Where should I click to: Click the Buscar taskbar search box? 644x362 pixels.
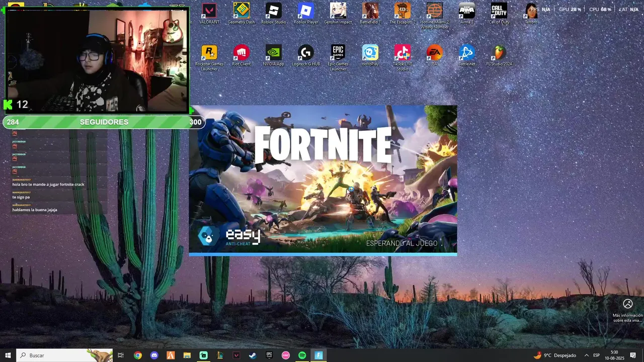(x=64, y=355)
